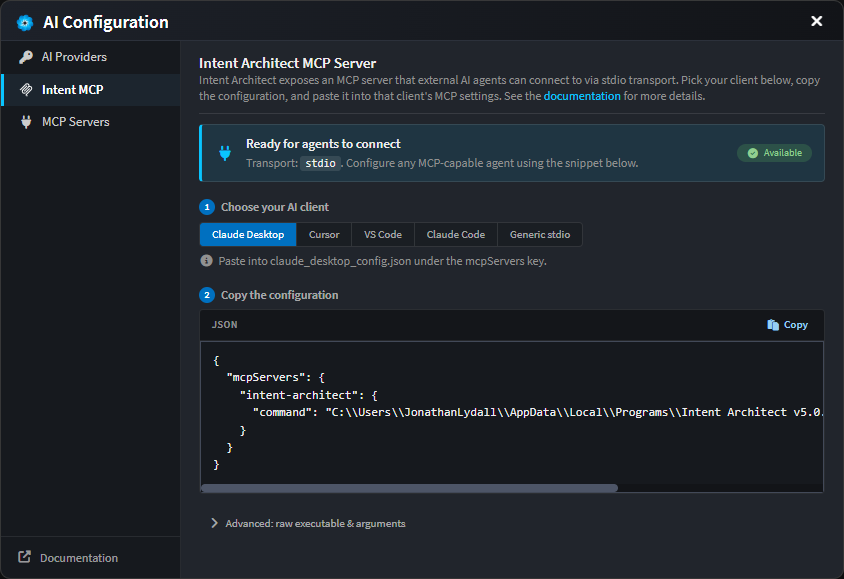Click the "mcpServers" line in JSON
The image size is (844, 579).
[x=276, y=377]
